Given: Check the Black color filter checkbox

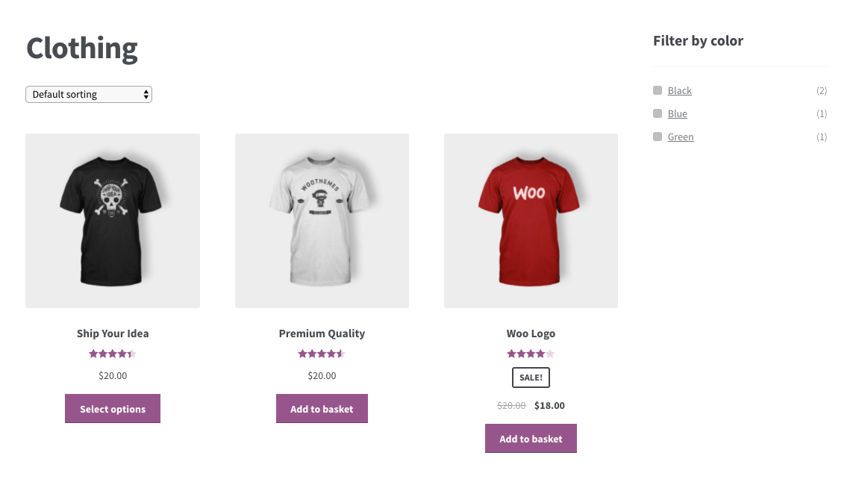Looking at the screenshot, I should click(x=658, y=90).
